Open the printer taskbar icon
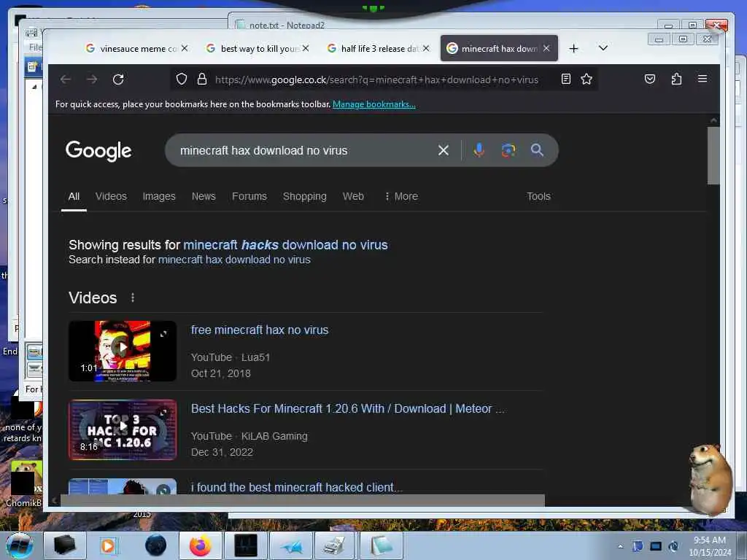This screenshot has width=747, height=560. [x=334, y=545]
